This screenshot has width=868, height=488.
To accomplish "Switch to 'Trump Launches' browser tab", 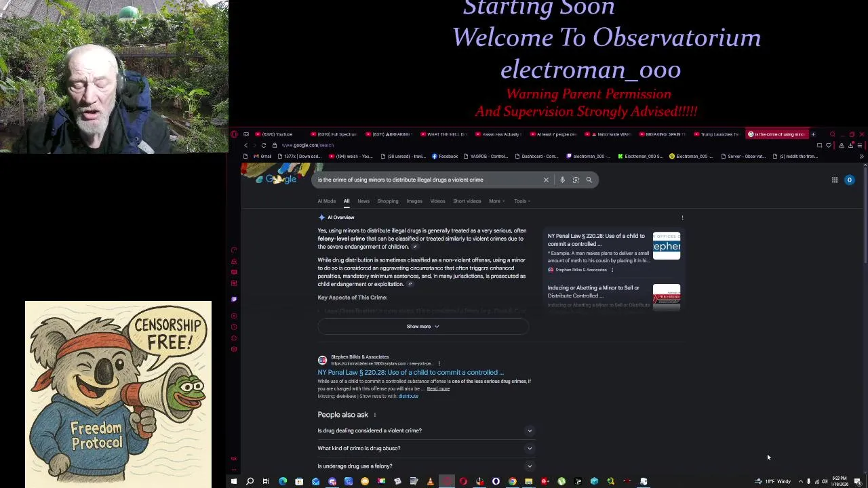I will tap(717, 134).
